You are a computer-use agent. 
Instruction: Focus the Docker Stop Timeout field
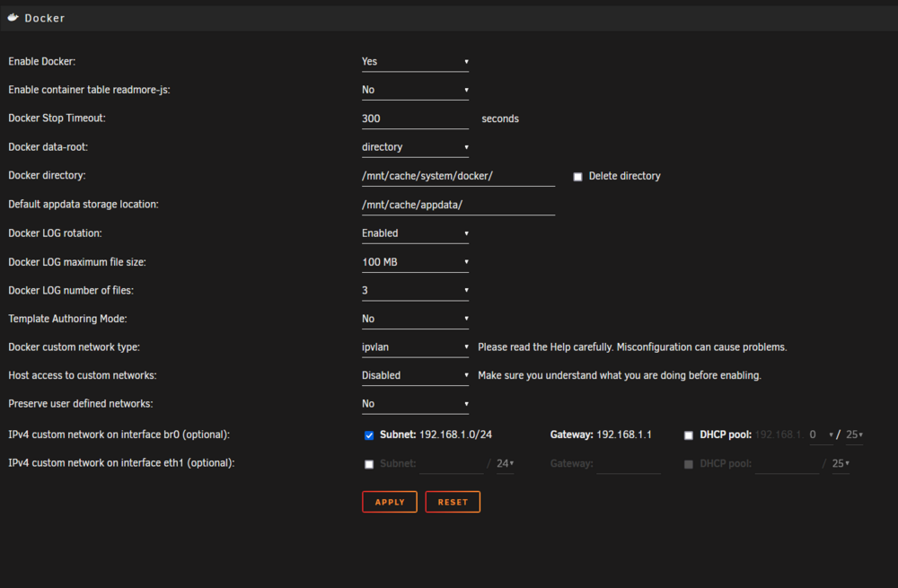[x=415, y=118]
